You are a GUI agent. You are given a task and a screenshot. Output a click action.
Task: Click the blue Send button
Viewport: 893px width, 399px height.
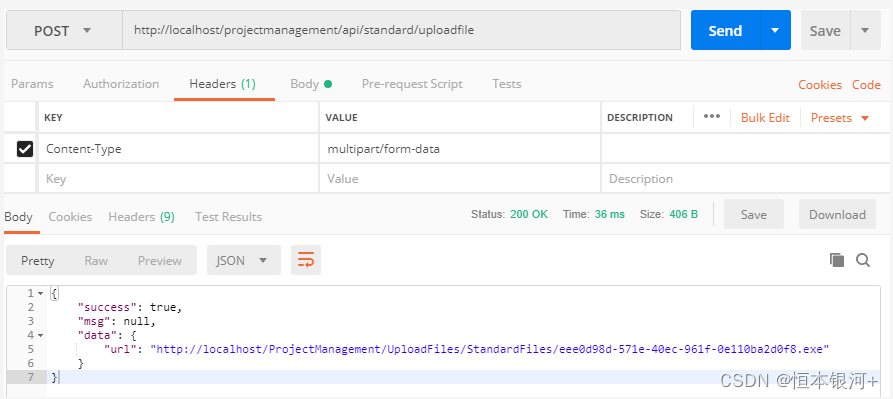tap(725, 30)
